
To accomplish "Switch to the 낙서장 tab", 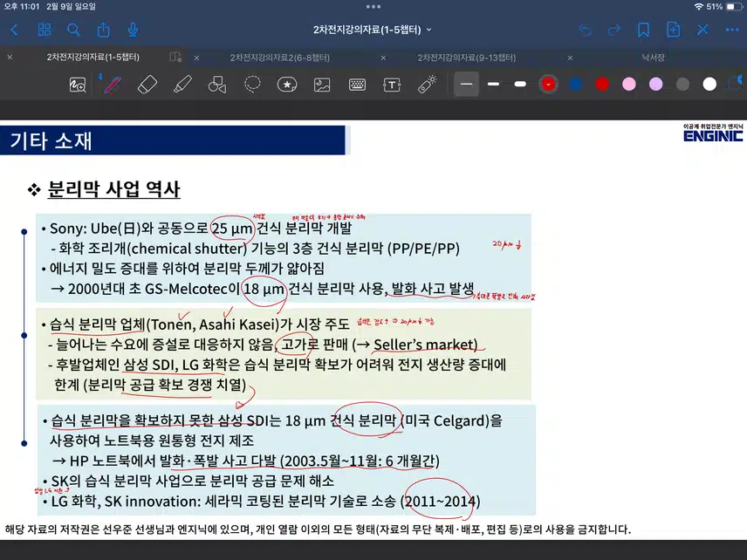I will tap(653, 58).
